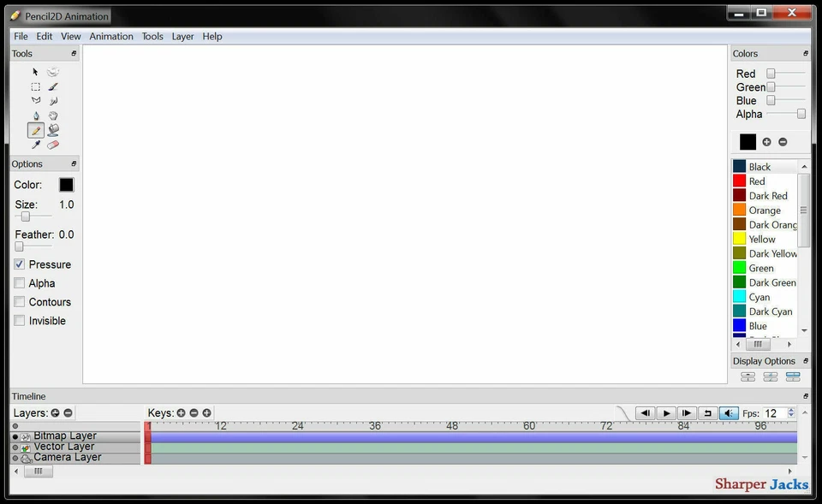Disable the Pressure checkbox
The height and width of the screenshot is (504, 822).
click(x=19, y=264)
